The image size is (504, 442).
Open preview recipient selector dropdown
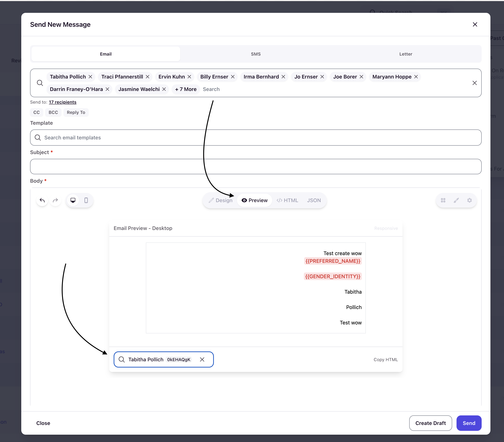pyautogui.click(x=164, y=360)
